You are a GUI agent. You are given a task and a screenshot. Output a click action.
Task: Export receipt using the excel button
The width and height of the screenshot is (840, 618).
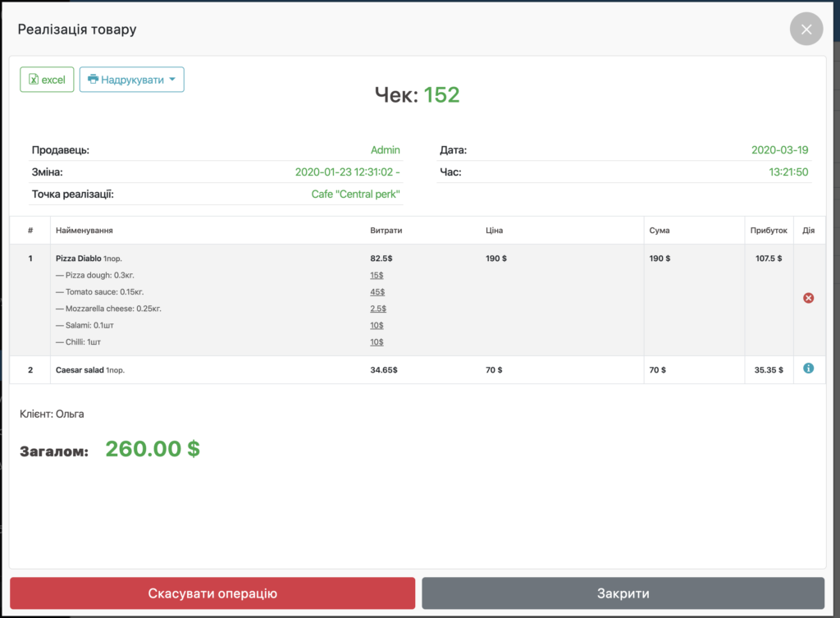click(x=47, y=80)
